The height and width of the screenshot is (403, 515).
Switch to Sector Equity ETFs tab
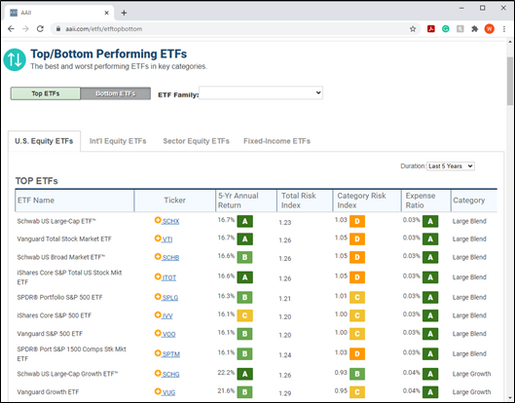[x=196, y=141]
